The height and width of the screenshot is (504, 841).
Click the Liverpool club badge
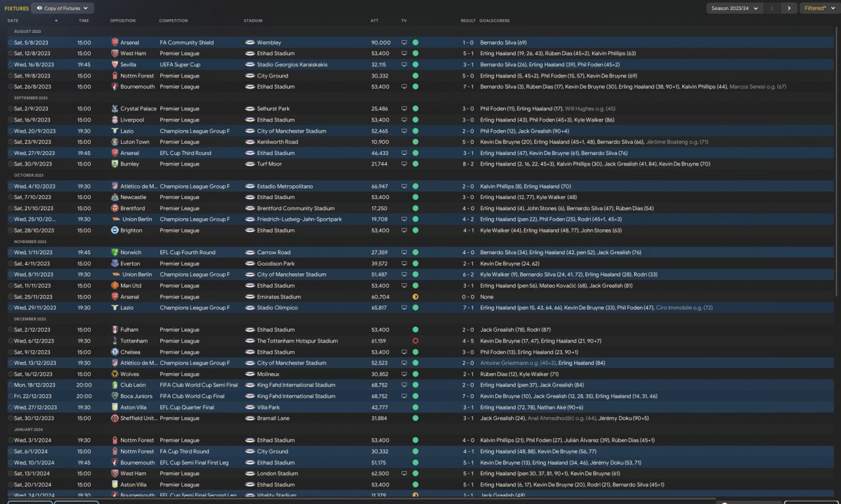coord(116,120)
